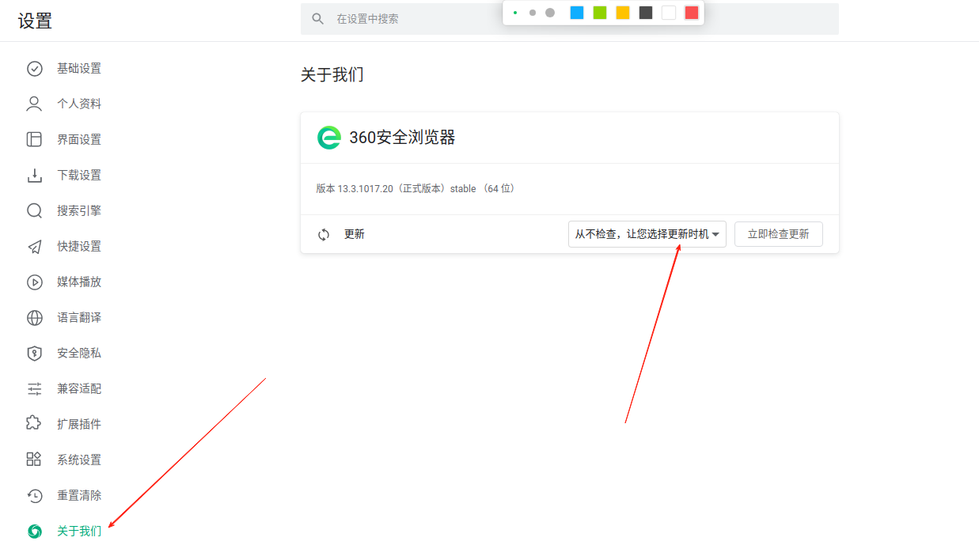Click the 关于我们 green browser icon
The width and height of the screenshot is (979, 560).
[x=35, y=532]
